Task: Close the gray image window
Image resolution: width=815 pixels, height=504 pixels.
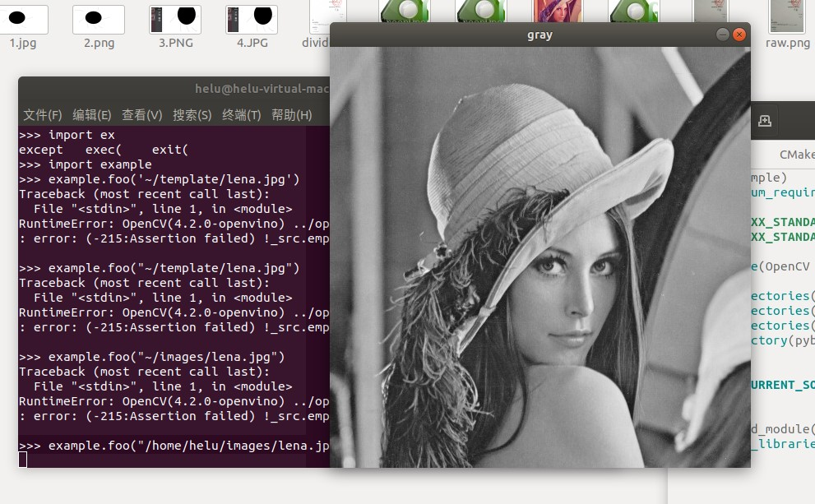Action: click(739, 35)
